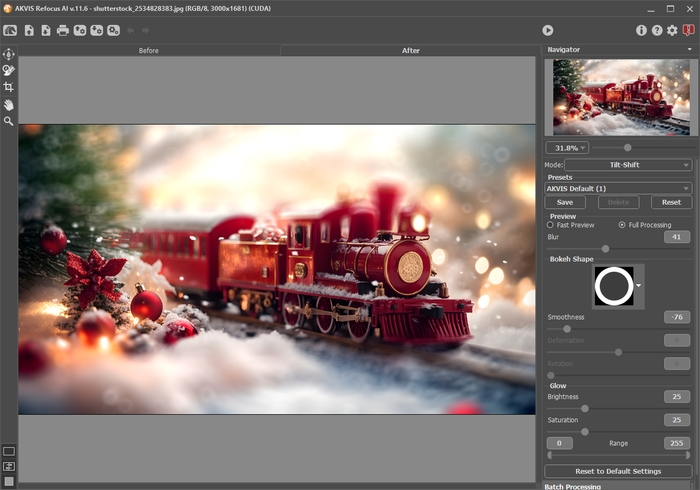
Task: Click the Range right slider handle
Action: tap(688, 455)
